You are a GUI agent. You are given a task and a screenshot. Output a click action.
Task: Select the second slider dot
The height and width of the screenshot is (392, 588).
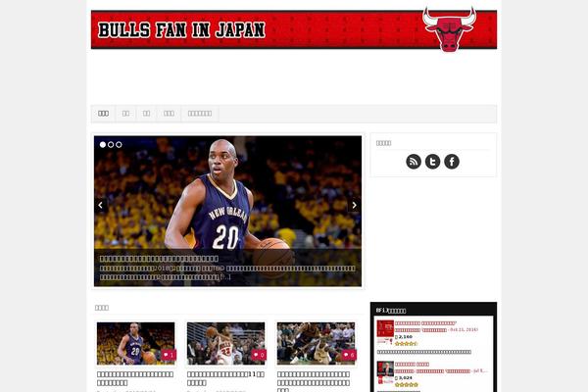[111, 144]
